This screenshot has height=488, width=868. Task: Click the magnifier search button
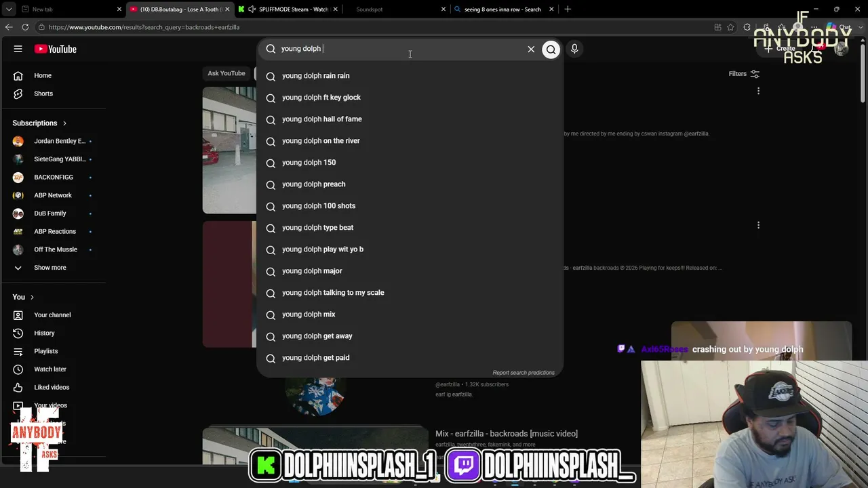pos(551,49)
